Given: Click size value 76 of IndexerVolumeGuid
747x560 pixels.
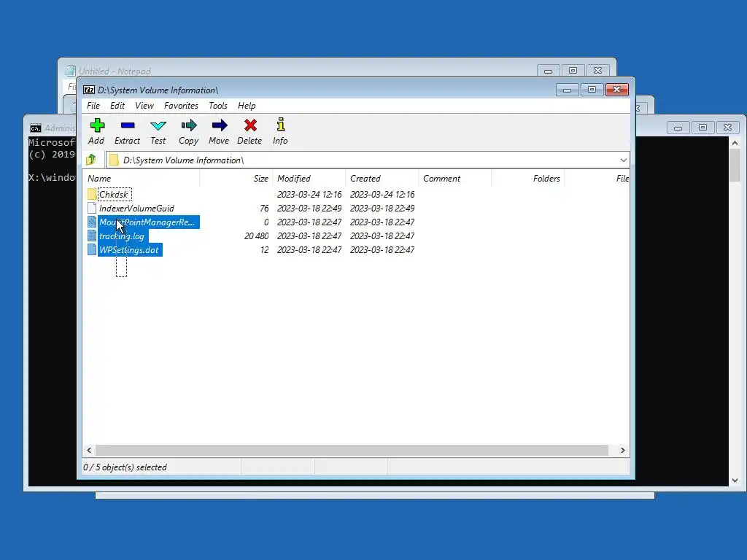Looking at the screenshot, I should tap(264, 208).
